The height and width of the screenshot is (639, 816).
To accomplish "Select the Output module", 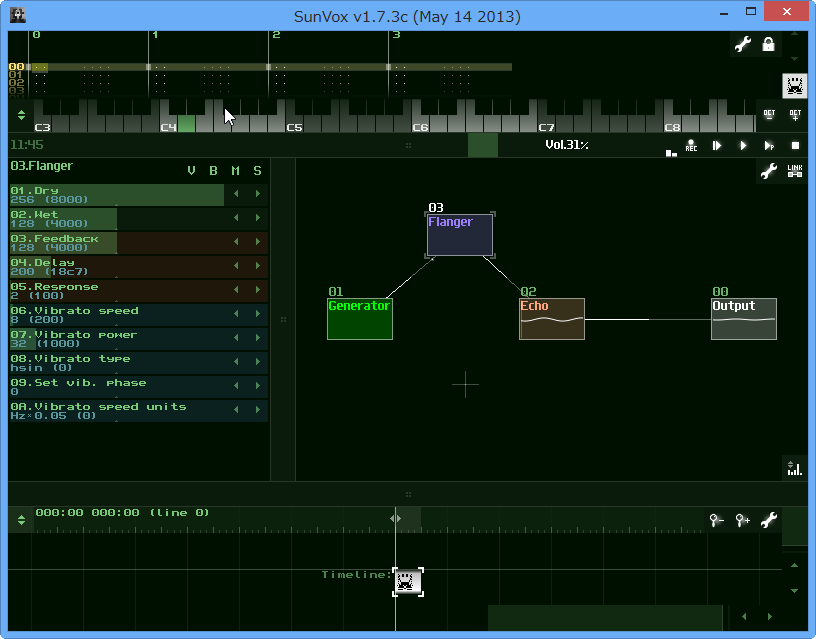I will point(744,318).
